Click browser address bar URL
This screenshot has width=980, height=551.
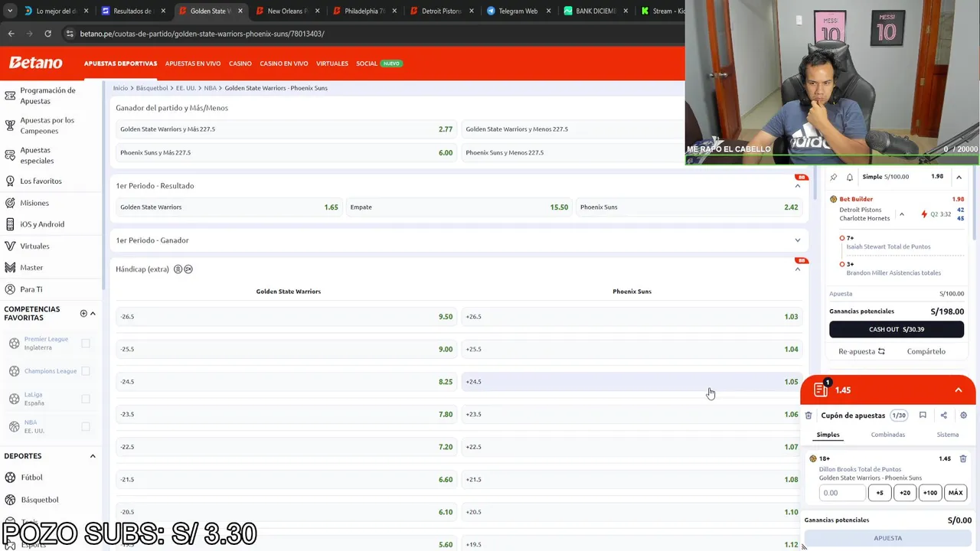pyautogui.click(x=202, y=34)
